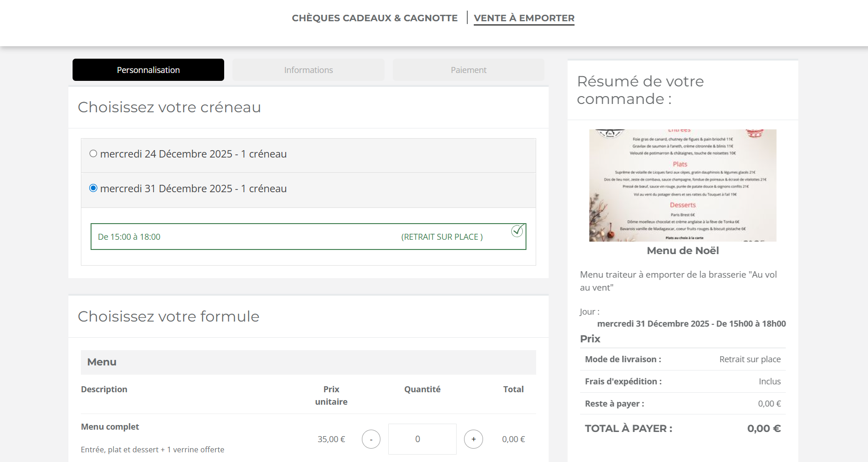Switch to the Personnalisation step tab

coord(148,70)
